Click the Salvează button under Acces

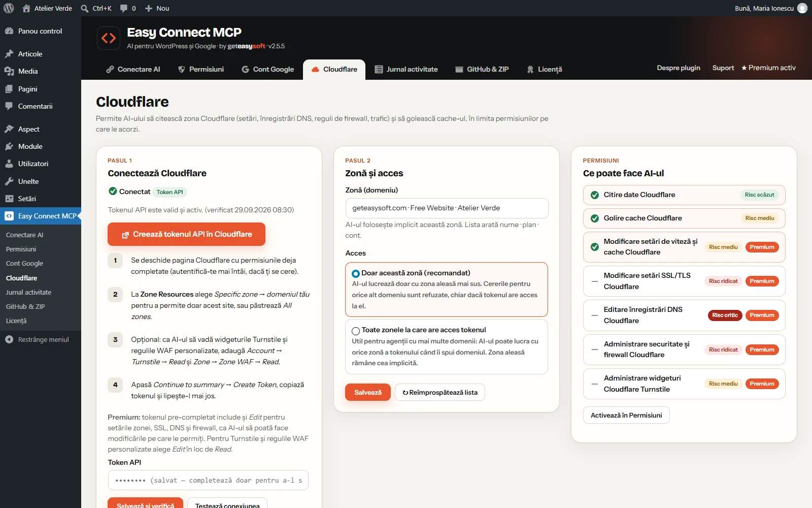368,392
